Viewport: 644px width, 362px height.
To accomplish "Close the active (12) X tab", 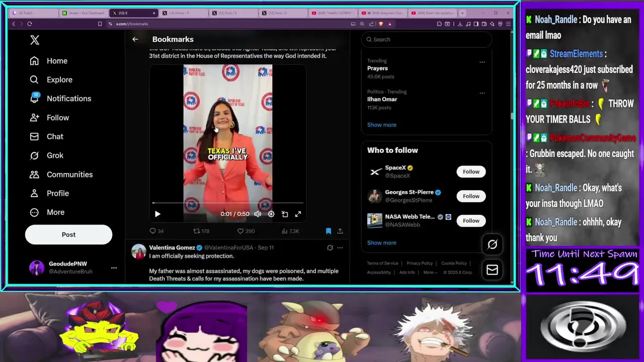I will tap(154, 13).
